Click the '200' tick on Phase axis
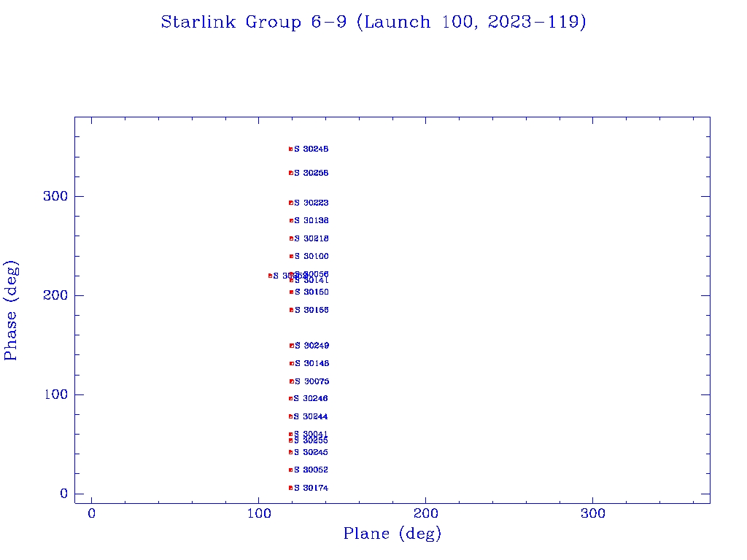 [x=55, y=295]
